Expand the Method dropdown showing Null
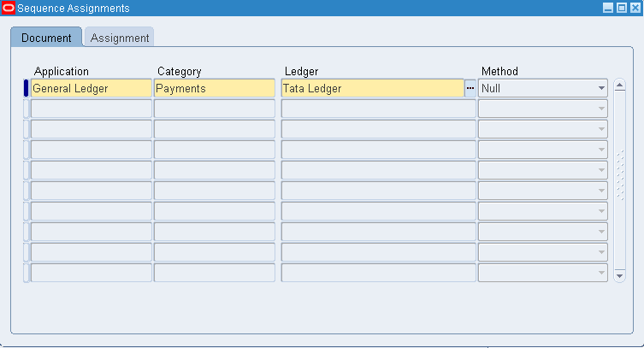Viewport: 644px width, 348px height. [601, 88]
